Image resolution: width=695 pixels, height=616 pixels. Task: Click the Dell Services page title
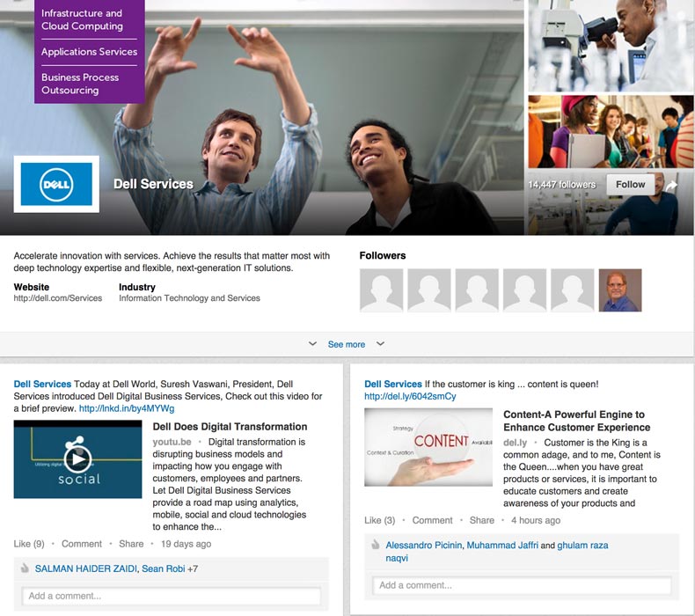point(153,184)
